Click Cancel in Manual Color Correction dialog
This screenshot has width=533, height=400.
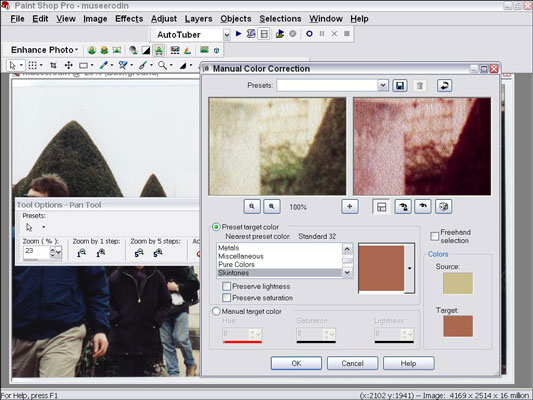(353, 363)
